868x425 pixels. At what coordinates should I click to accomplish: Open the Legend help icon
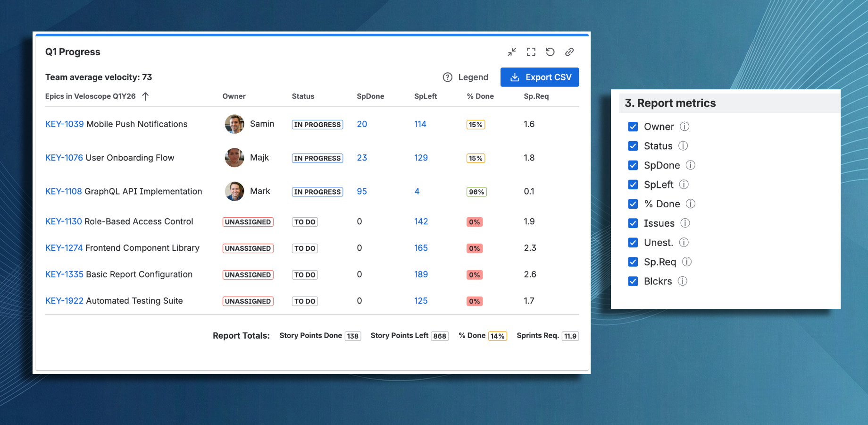448,77
